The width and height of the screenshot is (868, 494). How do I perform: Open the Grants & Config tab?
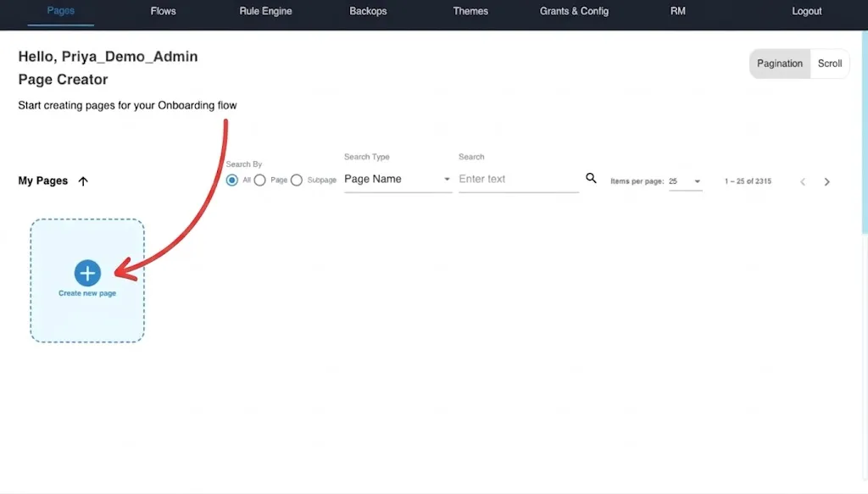point(574,11)
